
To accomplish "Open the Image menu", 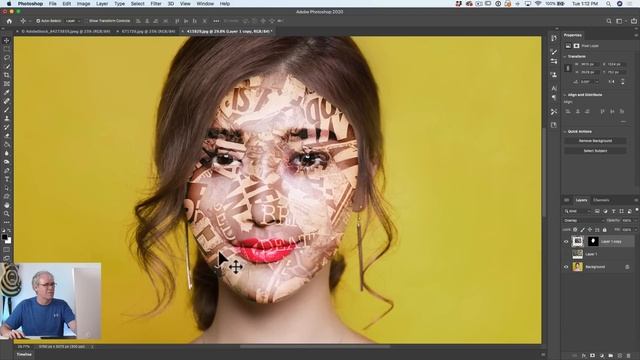I will (84, 4).
